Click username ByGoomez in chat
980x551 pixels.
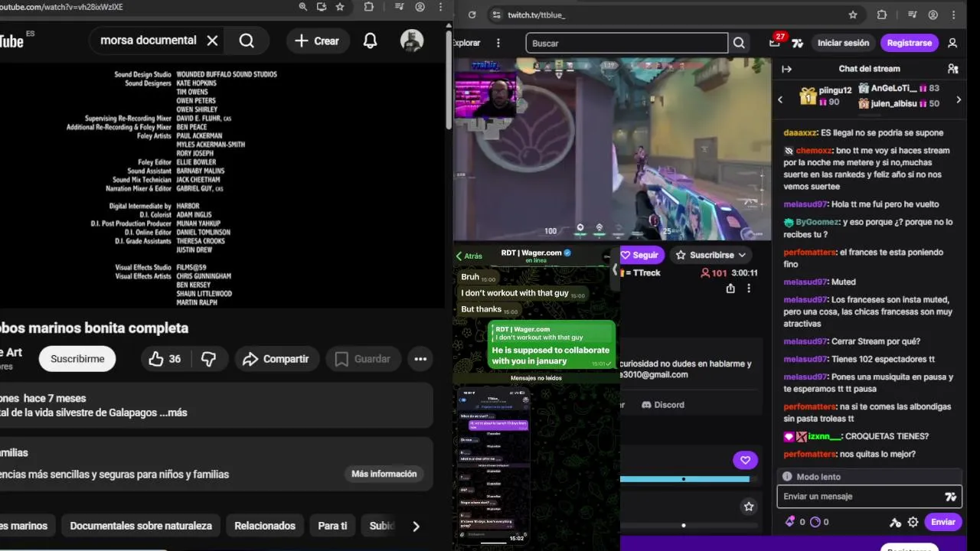(x=818, y=222)
